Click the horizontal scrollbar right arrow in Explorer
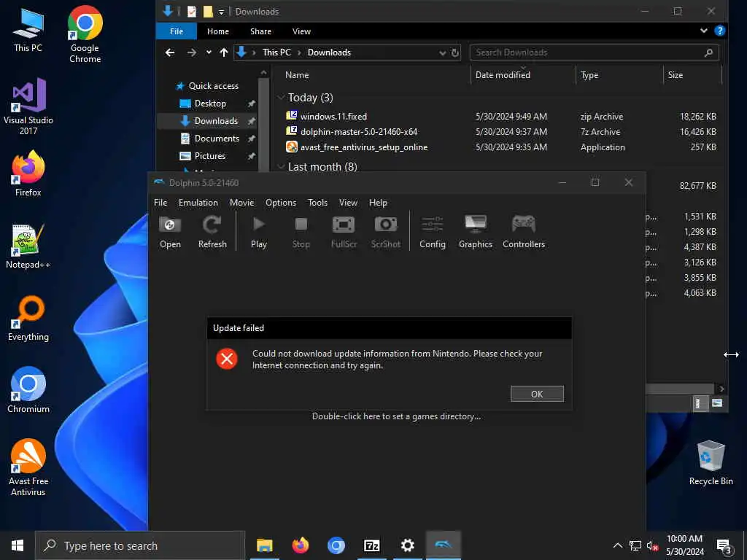The width and height of the screenshot is (747, 560). pos(721,389)
